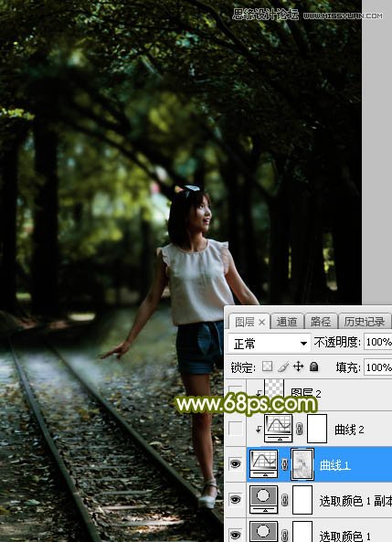392x542 pixels.
Task: Select 曲线 1 curves adjustment thumbnail
Action: (x=263, y=464)
